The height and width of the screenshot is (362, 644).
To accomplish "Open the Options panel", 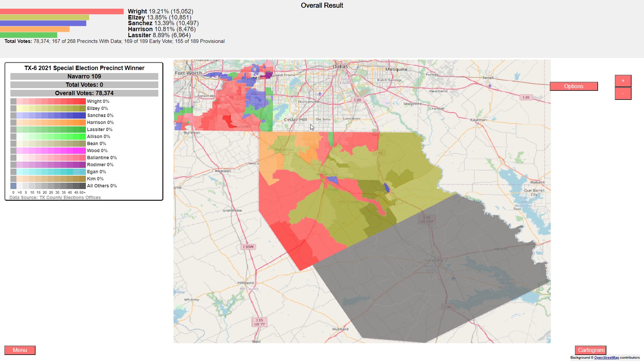I will coord(574,86).
